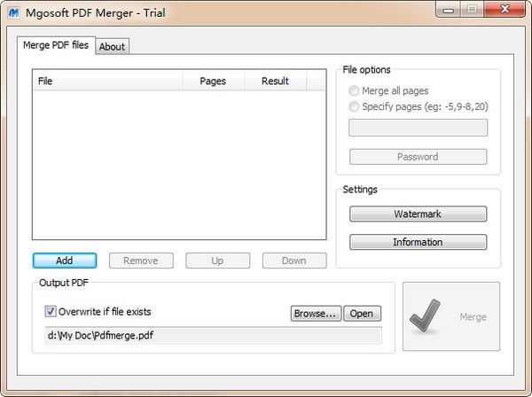The height and width of the screenshot is (397, 532).
Task: Click the large checkmark Merge icon
Action: 432,316
